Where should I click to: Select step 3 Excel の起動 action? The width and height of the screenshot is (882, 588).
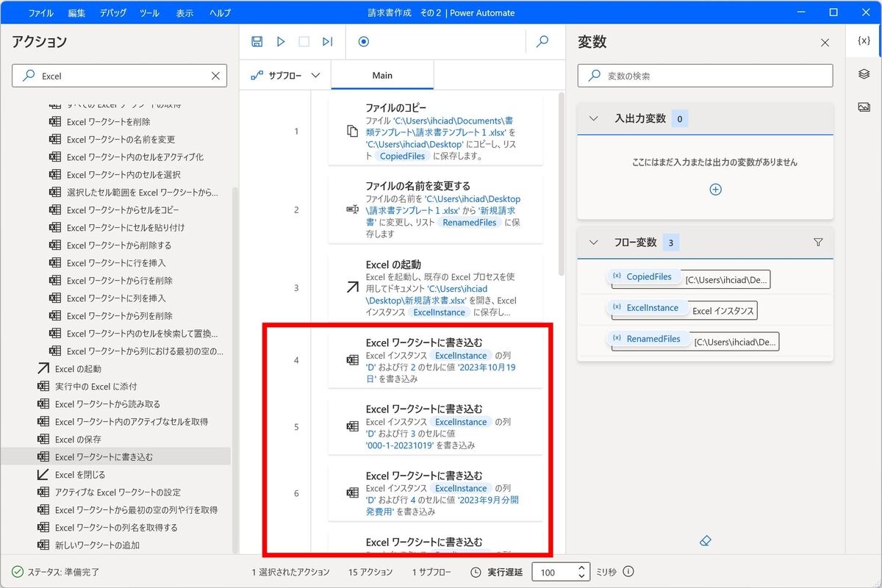(435, 288)
